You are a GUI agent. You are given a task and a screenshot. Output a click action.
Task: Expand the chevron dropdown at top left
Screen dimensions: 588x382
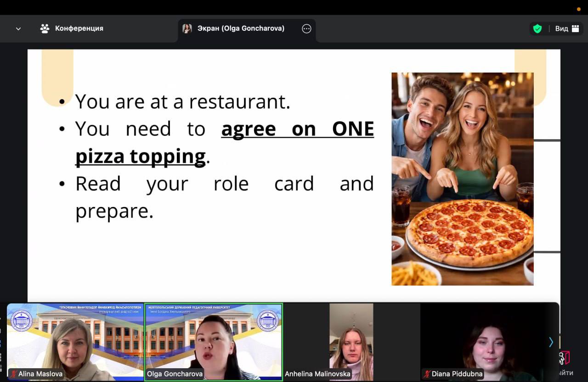pyautogui.click(x=18, y=28)
